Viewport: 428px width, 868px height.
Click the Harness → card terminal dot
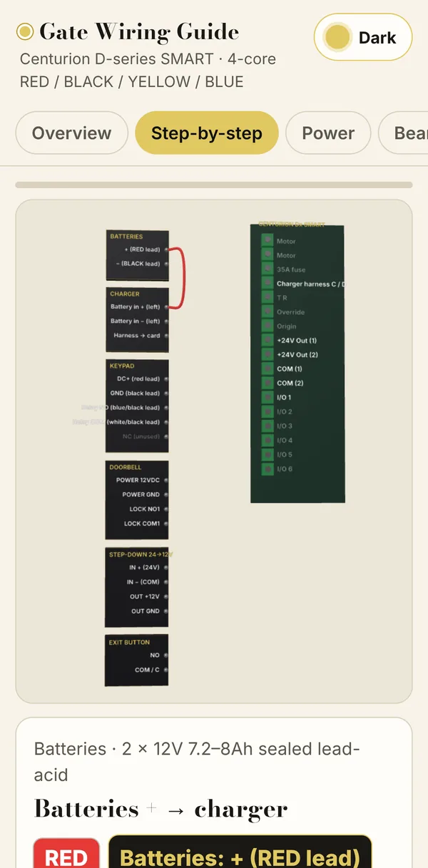(166, 336)
